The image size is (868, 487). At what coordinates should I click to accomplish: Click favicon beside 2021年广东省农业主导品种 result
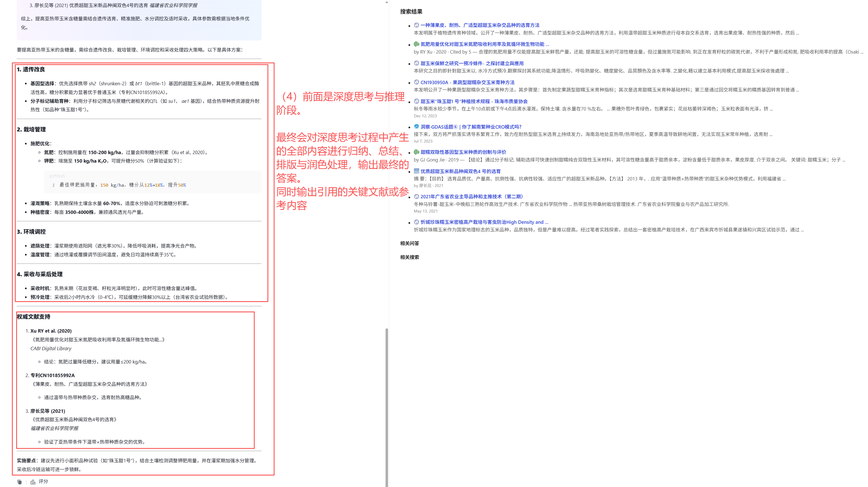(416, 196)
